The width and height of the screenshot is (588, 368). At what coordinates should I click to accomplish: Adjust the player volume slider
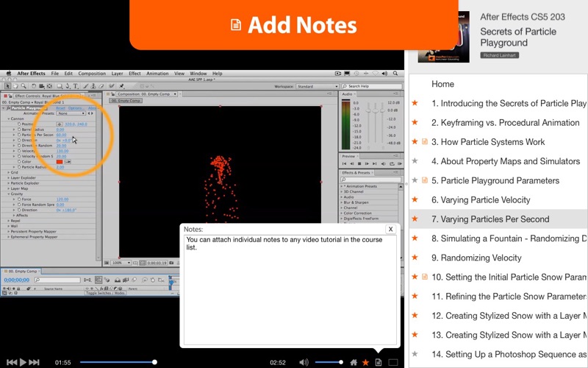(329, 362)
